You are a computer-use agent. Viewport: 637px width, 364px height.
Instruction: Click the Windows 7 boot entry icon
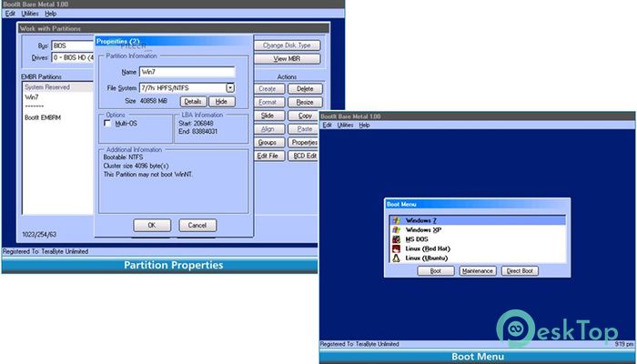tap(396, 220)
